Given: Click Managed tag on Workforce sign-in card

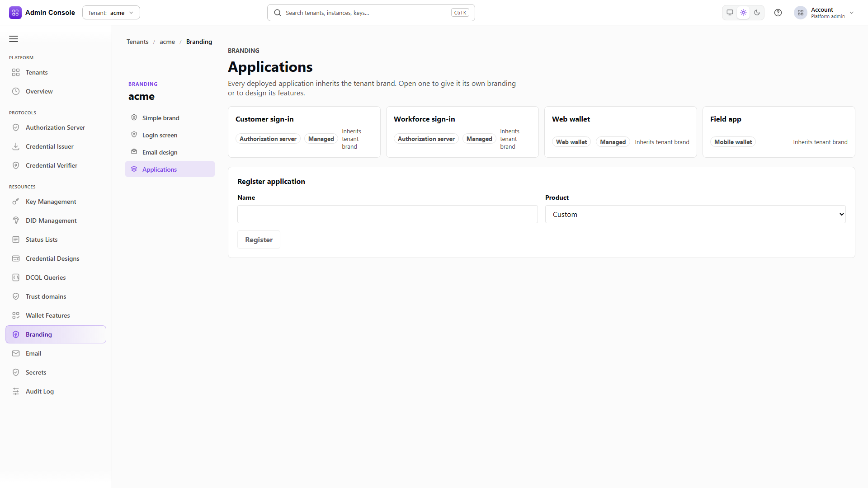Looking at the screenshot, I should pyautogui.click(x=479, y=139).
